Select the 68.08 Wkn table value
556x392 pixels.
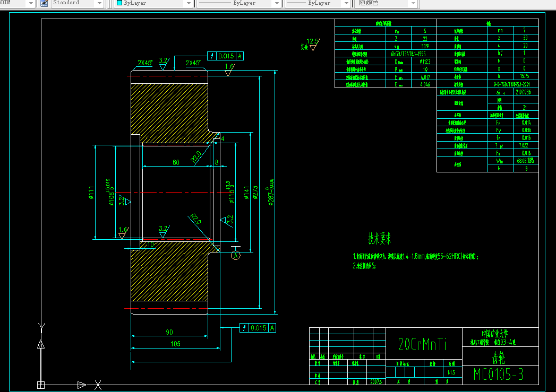pyautogui.click(x=525, y=160)
